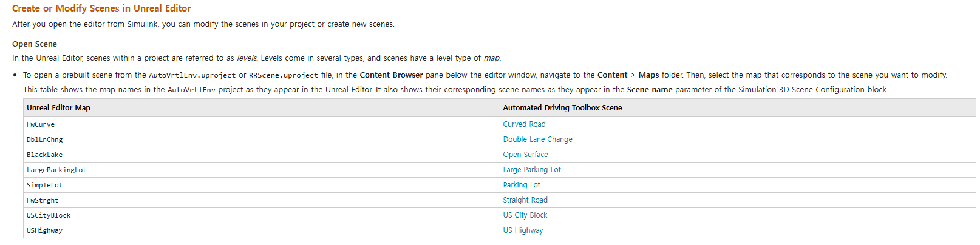Screen dimensions: 980x245
Task: Open the US City Block link
Action: click(x=525, y=215)
